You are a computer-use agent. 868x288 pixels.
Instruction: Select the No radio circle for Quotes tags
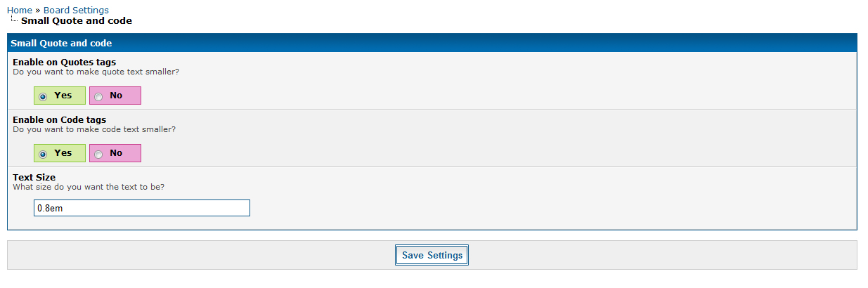click(98, 96)
